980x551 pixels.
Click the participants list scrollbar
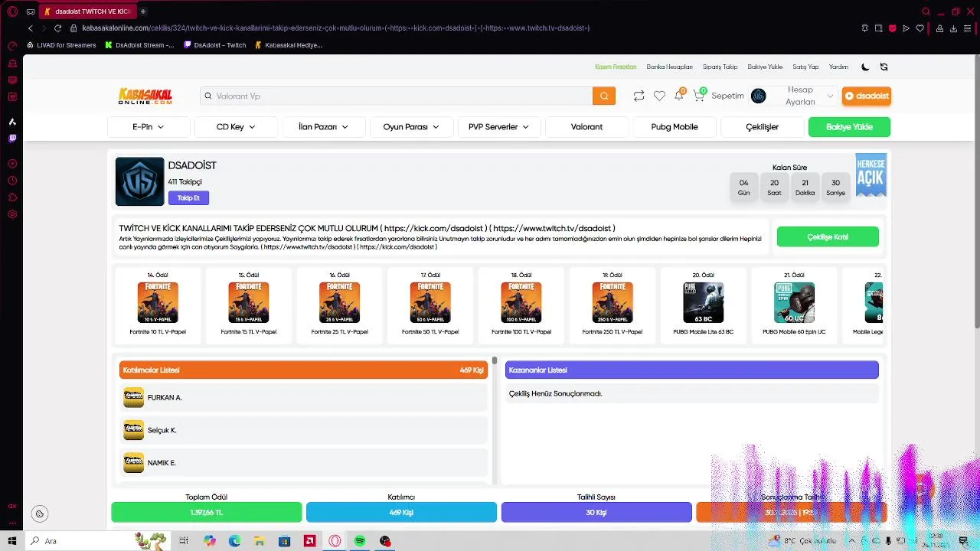(495, 360)
